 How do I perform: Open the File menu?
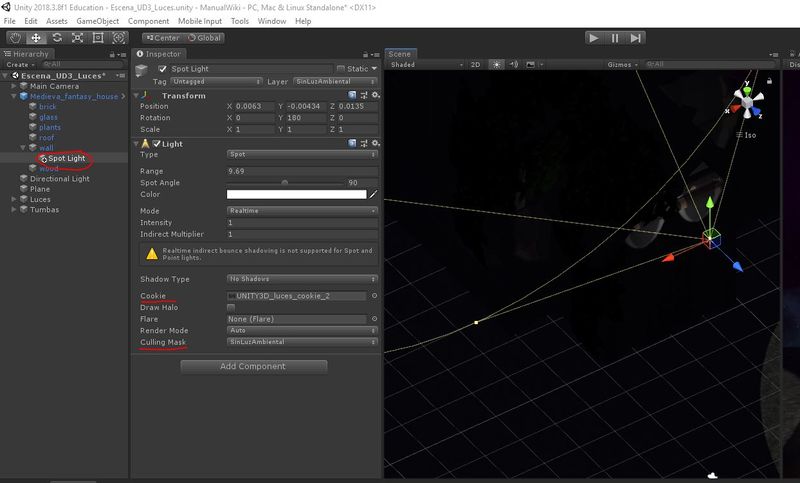coord(10,21)
